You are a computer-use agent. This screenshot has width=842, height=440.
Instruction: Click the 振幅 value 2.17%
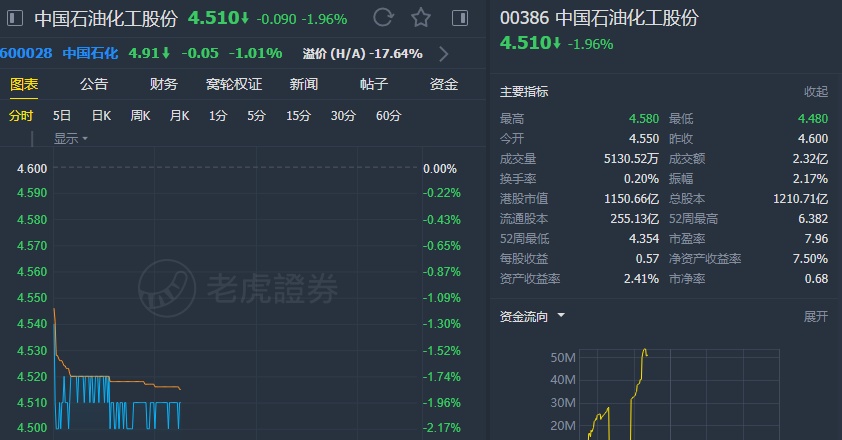(x=810, y=179)
